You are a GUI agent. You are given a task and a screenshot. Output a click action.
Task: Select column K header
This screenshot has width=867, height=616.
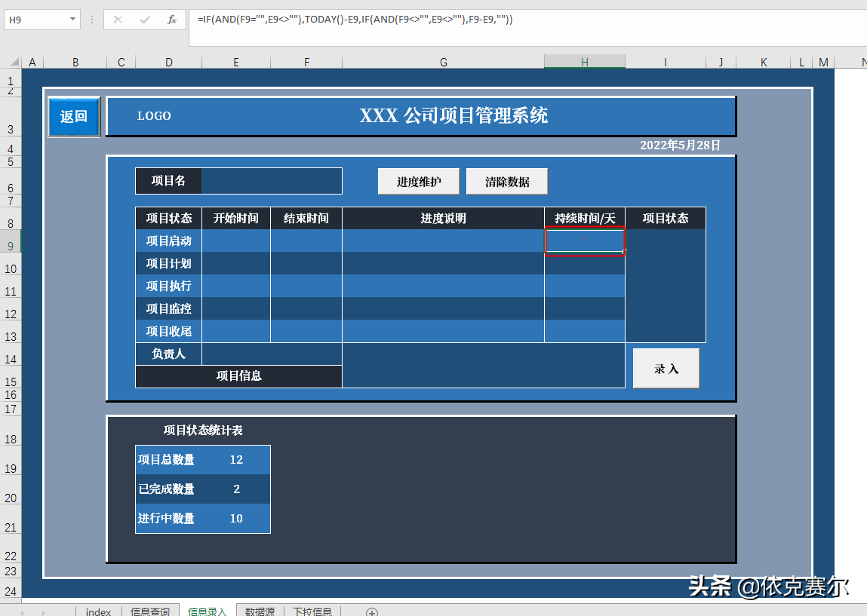tap(764, 62)
